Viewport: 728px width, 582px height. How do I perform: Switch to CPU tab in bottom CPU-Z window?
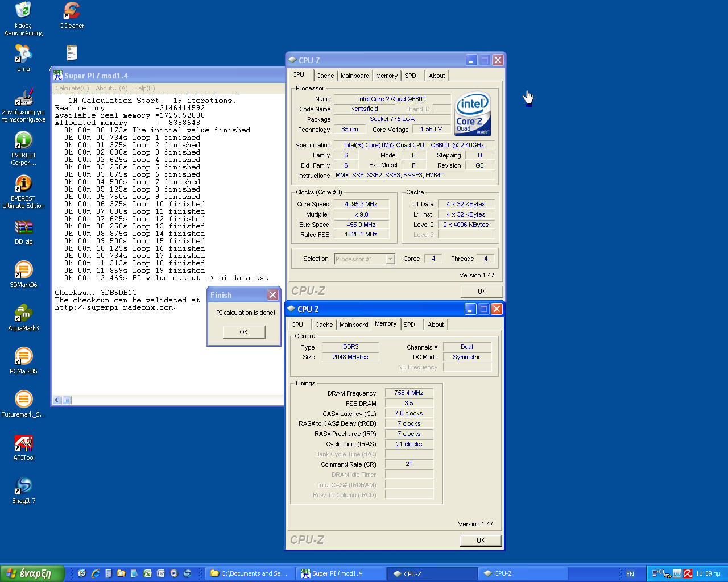pos(297,325)
